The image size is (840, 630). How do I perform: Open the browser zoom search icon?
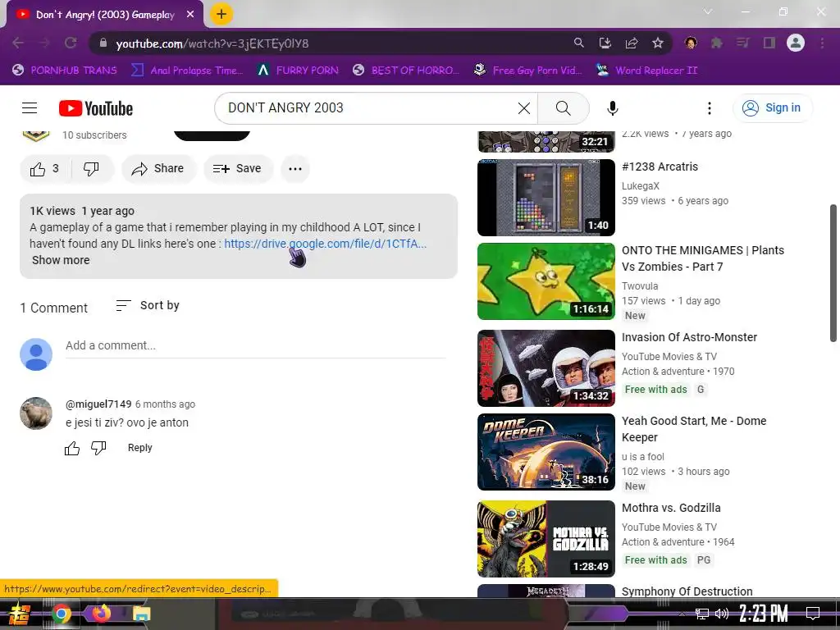click(578, 43)
